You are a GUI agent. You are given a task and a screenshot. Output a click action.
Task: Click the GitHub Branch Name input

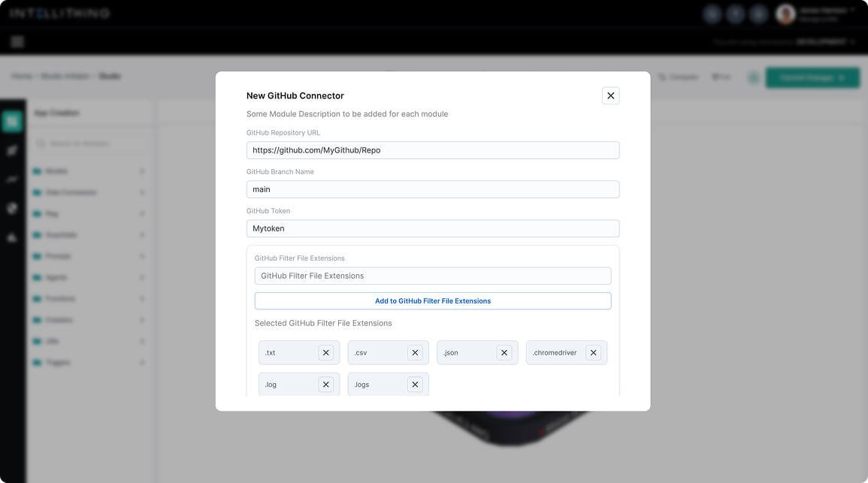[433, 189]
